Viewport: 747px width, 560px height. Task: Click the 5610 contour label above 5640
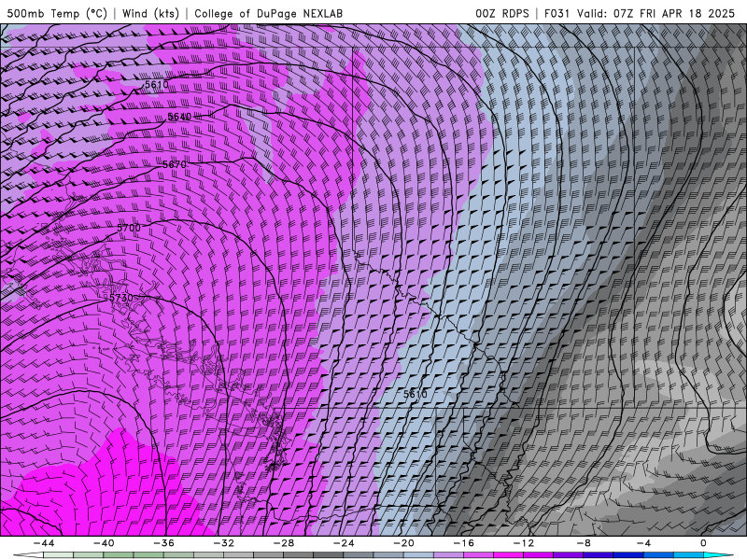[x=157, y=85]
